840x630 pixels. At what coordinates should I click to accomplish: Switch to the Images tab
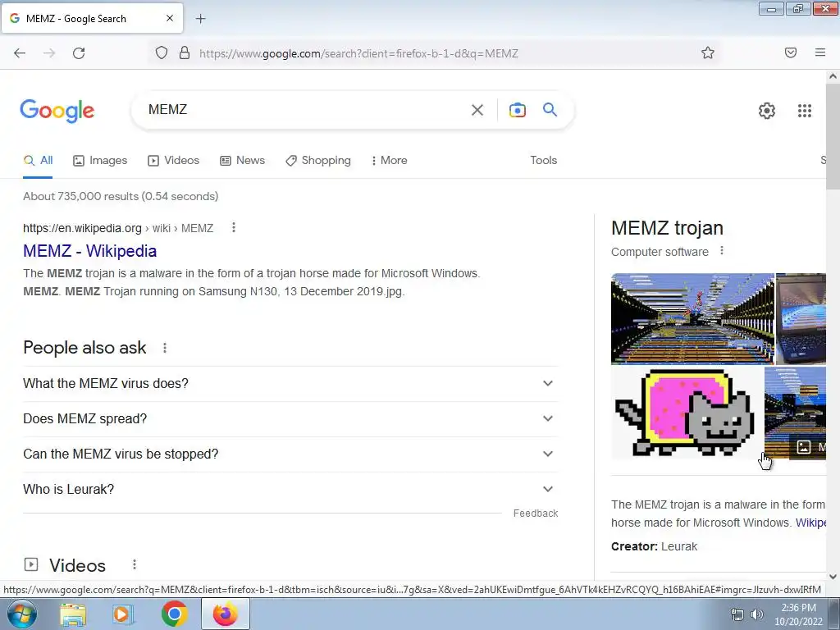[100, 160]
